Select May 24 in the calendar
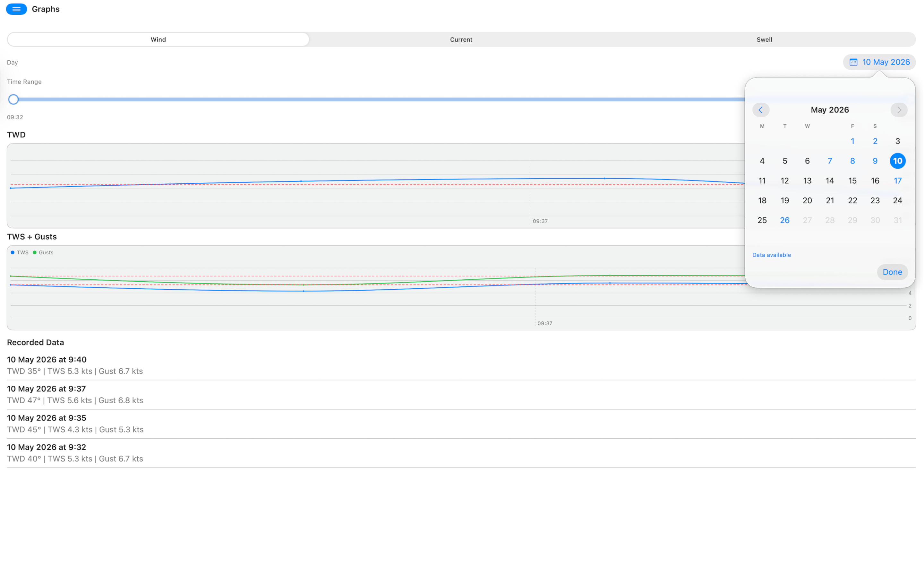 tap(897, 200)
